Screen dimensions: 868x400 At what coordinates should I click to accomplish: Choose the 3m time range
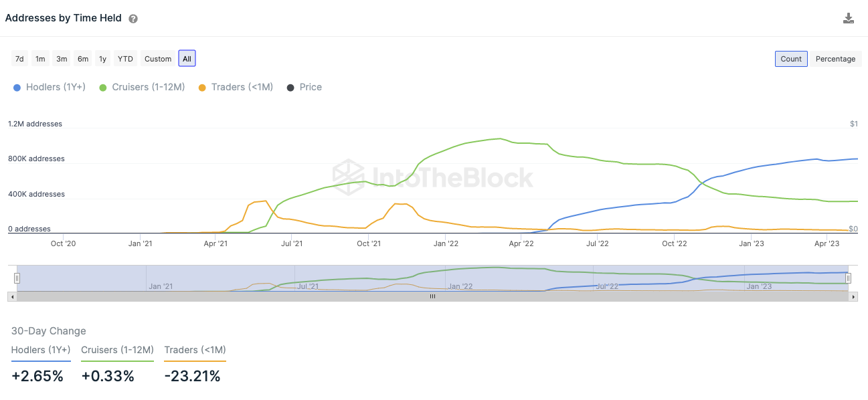click(62, 59)
